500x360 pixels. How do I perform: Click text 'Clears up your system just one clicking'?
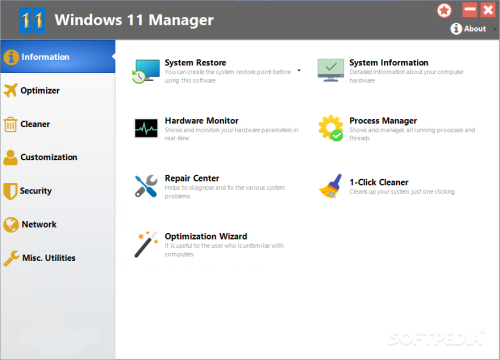(x=402, y=192)
